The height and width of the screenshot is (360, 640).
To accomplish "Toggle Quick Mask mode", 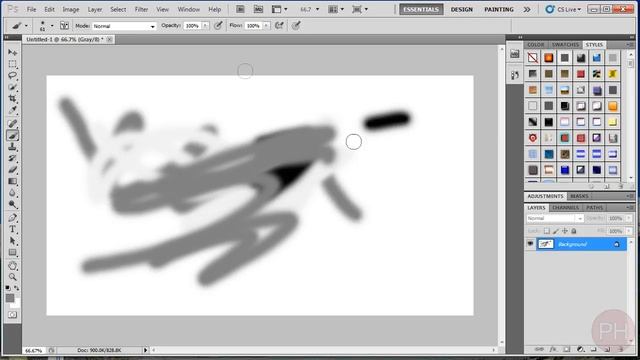I will tap(12, 315).
